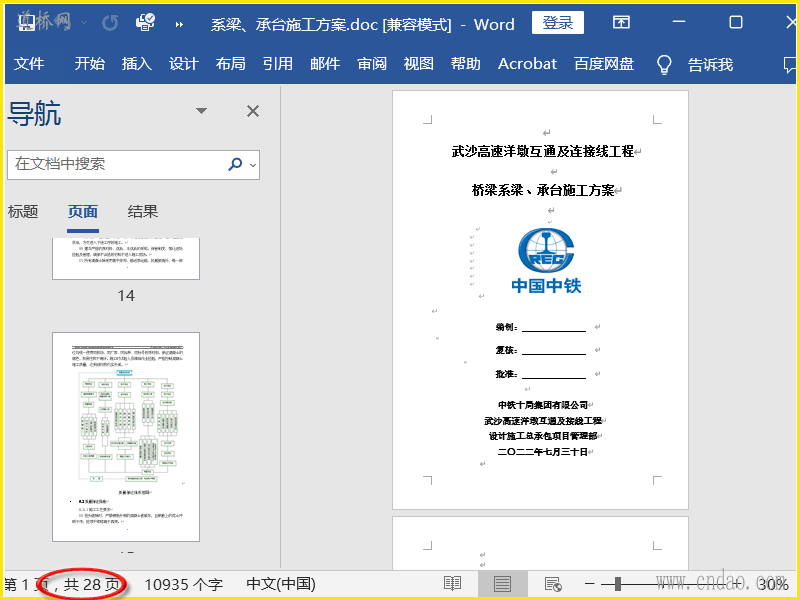Click the 告诉我 search box text
The image size is (800, 600).
click(710, 65)
